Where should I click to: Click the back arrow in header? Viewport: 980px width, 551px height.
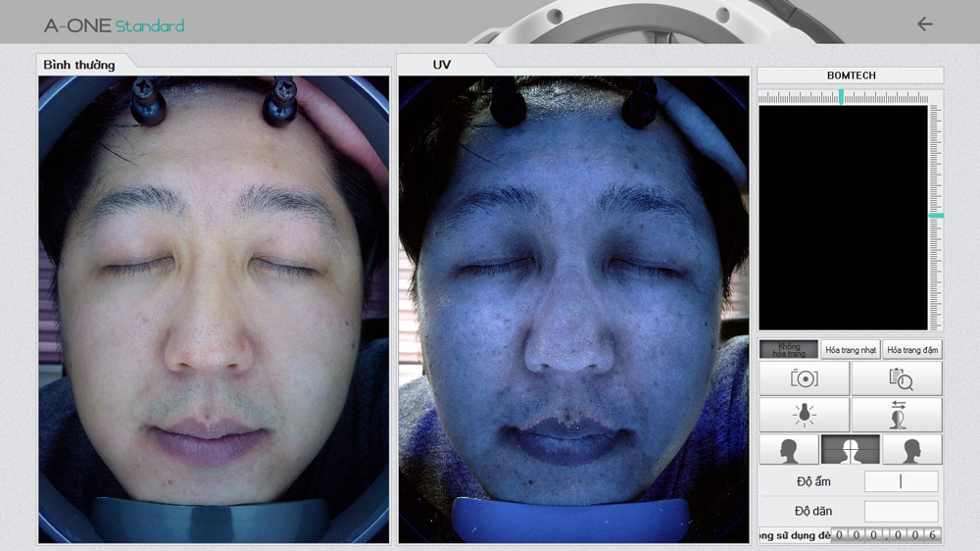coord(924,25)
